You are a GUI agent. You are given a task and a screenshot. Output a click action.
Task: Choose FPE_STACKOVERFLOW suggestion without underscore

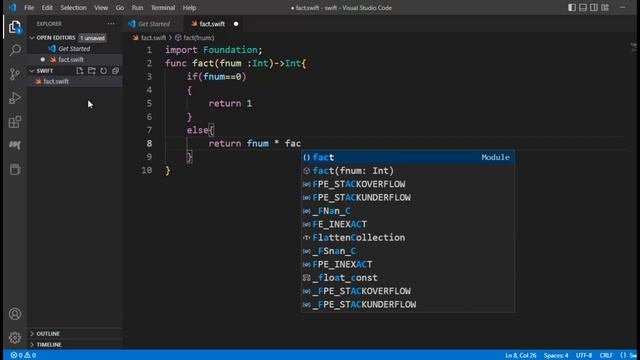tap(408, 184)
